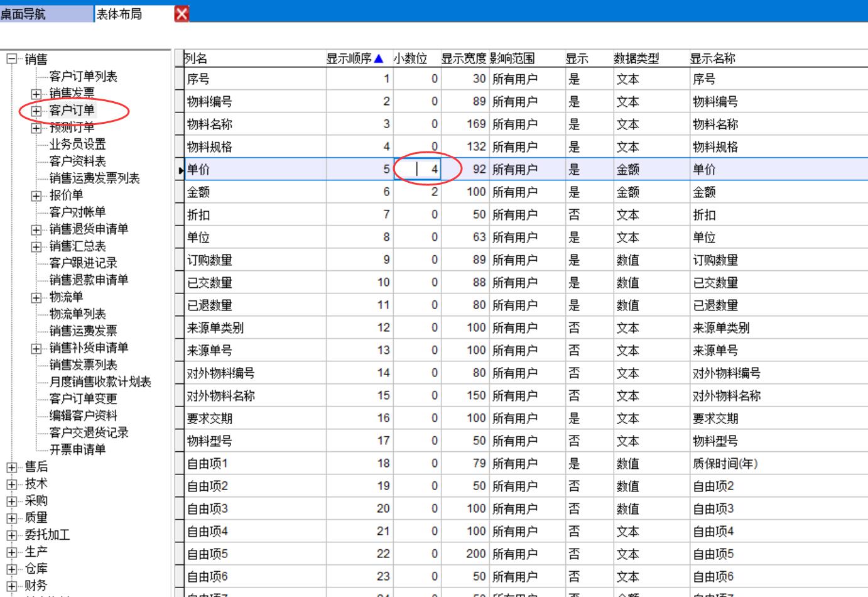868x597 pixels.
Task: Expand the 报价单 tree node
Action: [x=36, y=195]
